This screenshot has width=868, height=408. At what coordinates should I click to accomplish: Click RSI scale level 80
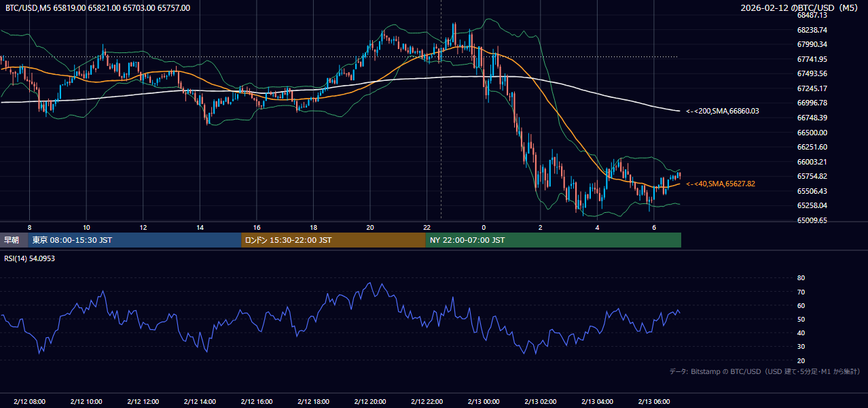tap(801, 278)
